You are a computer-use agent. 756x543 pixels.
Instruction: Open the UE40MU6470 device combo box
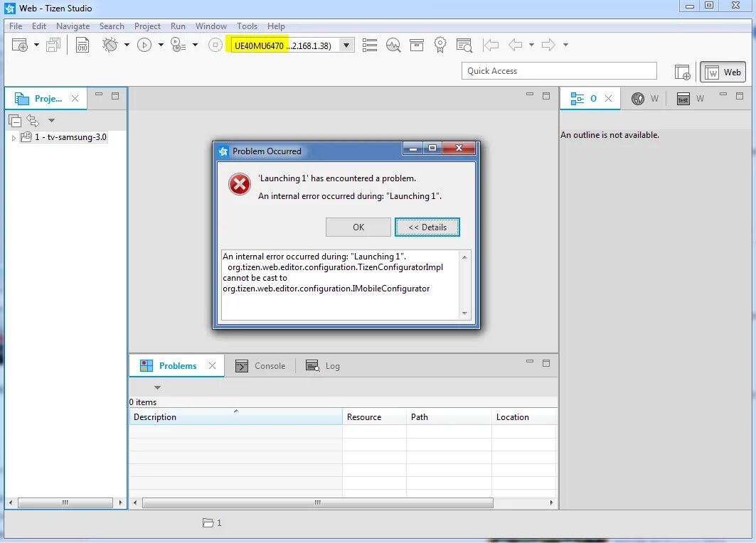(292, 45)
